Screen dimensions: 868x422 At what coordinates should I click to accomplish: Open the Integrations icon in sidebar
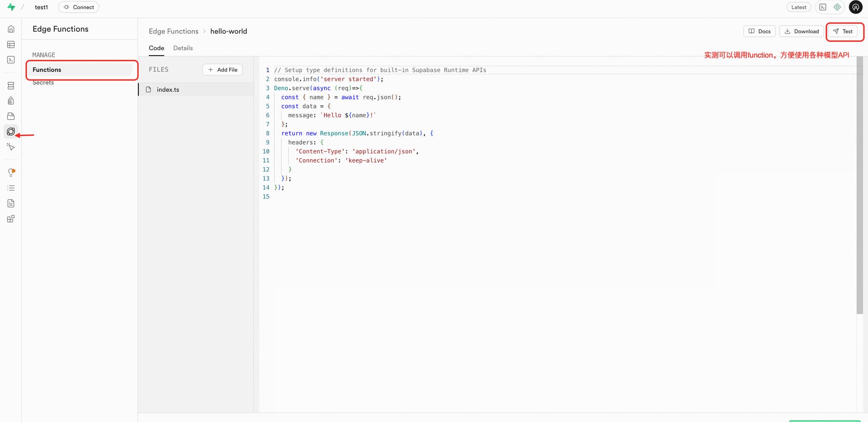[11, 219]
